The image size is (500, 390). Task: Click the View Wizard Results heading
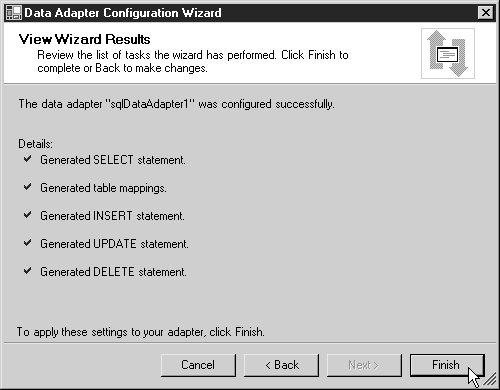coord(84,39)
